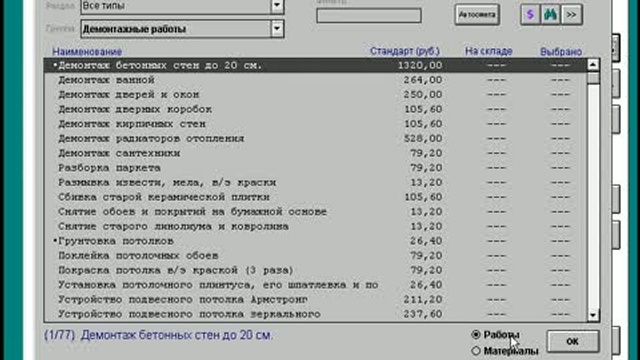Click the binoculars search icon button
Image resolution: width=640 pixels, height=360 pixels.
point(551,15)
